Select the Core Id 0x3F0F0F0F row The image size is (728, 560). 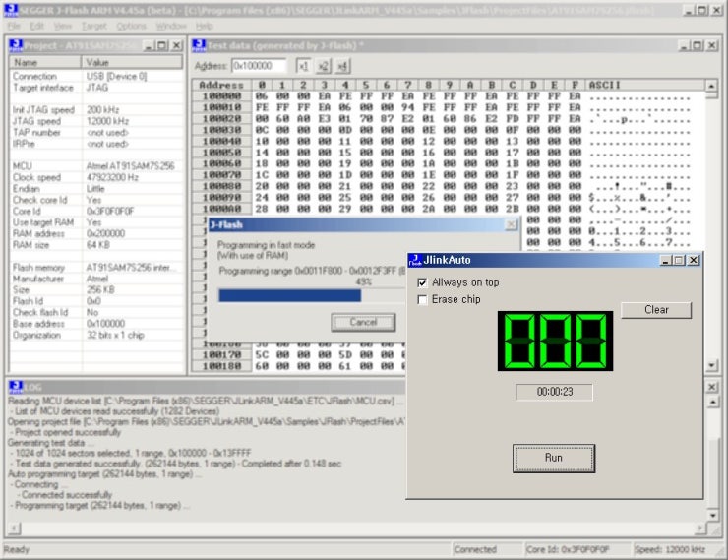point(96,212)
